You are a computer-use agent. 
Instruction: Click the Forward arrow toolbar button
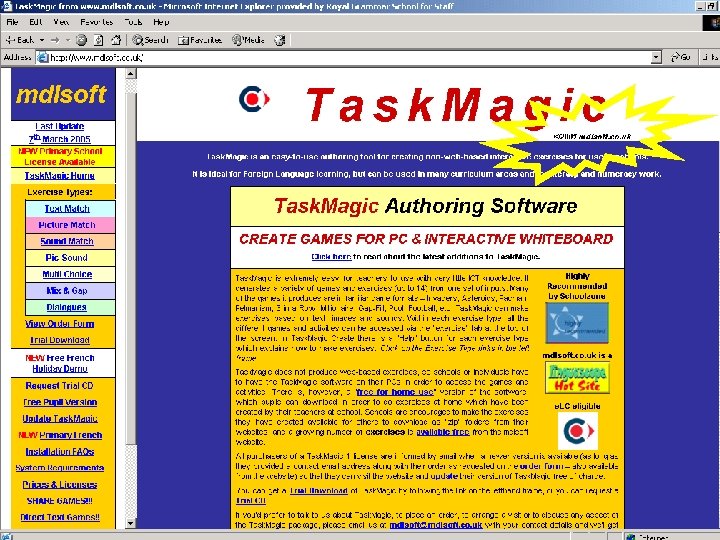pos(55,40)
